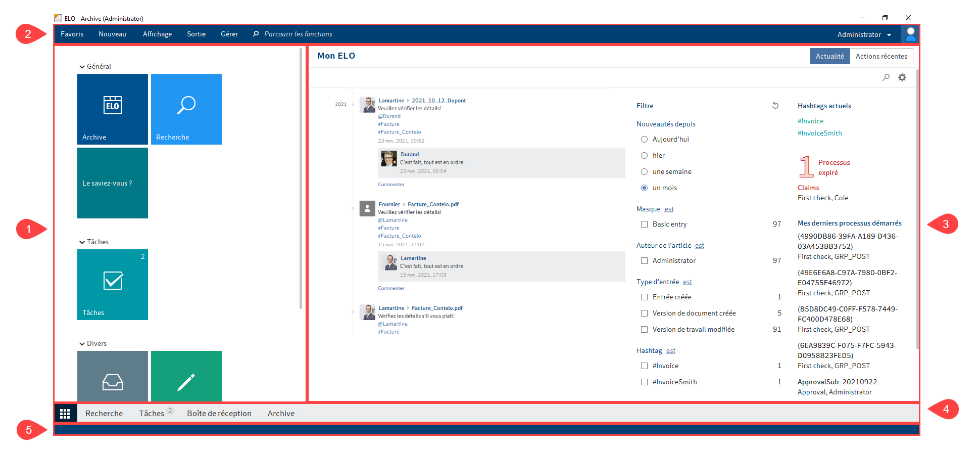
Task: Click the expired process number 1 icon
Action: pos(806,167)
